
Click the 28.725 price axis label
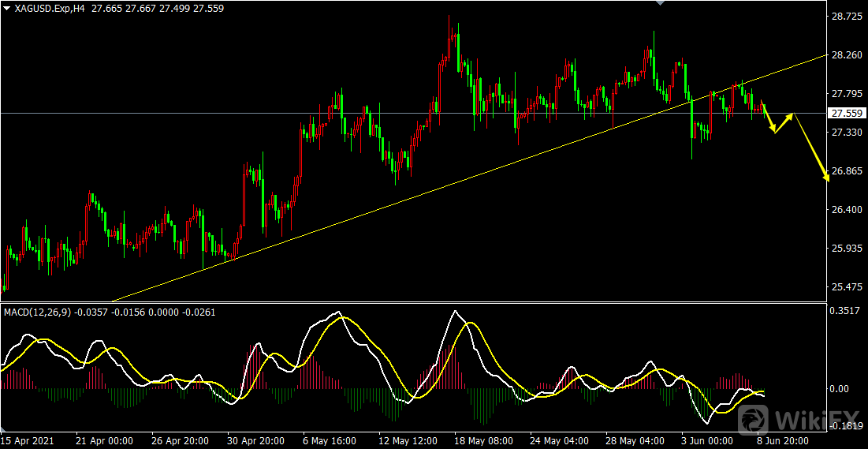click(x=848, y=17)
